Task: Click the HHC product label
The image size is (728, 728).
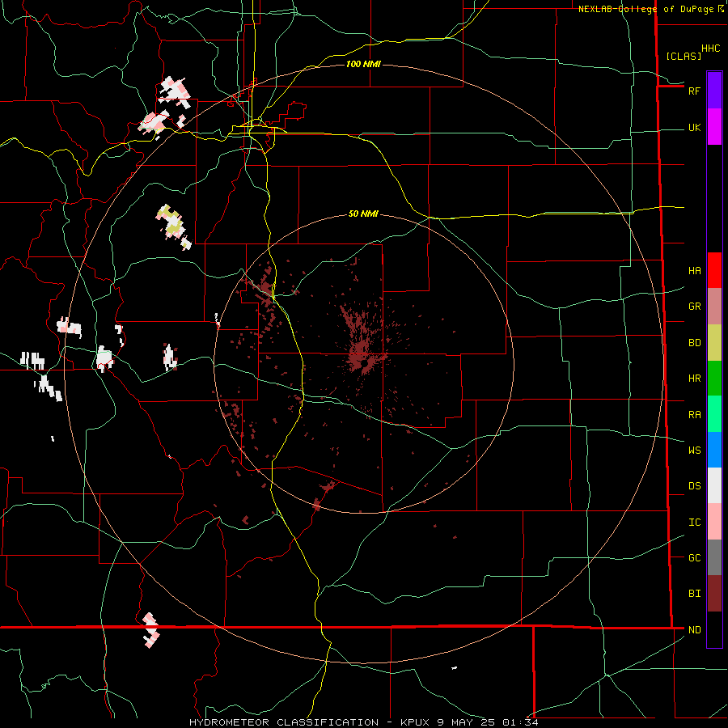Action: coord(710,49)
